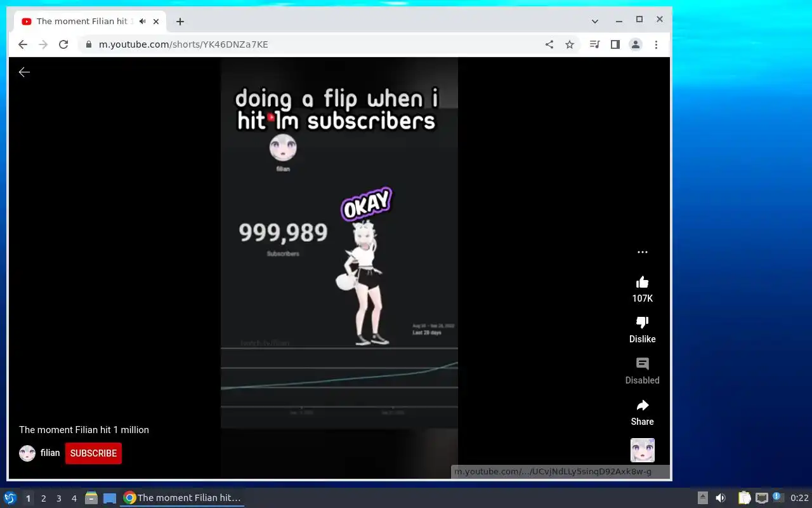Click the tray icon left of volume

point(702,498)
